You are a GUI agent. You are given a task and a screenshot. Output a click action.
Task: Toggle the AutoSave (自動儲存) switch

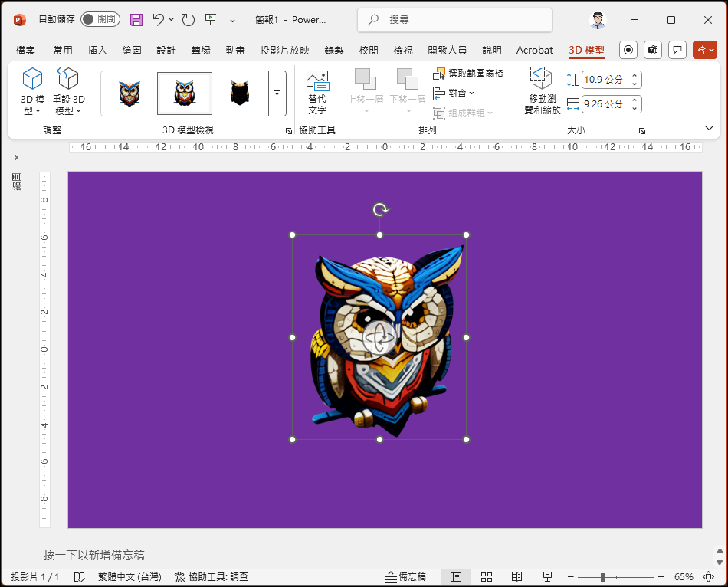(x=100, y=20)
